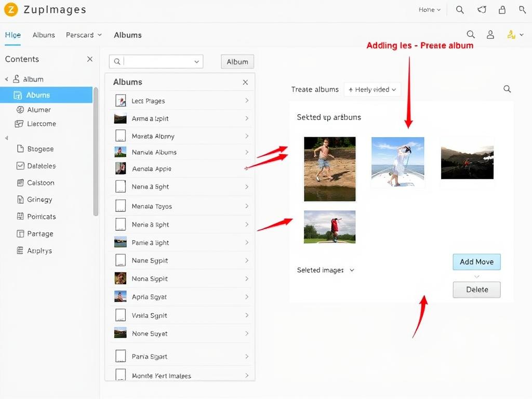Image resolution: width=532 pixels, height=399 pixels.
Task: Click the Abums icon in sidebar
Action: pos(17,95)
